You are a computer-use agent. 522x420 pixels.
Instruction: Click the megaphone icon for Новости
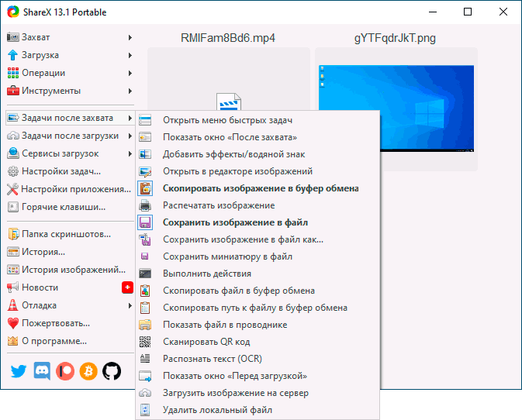[13, 287]
